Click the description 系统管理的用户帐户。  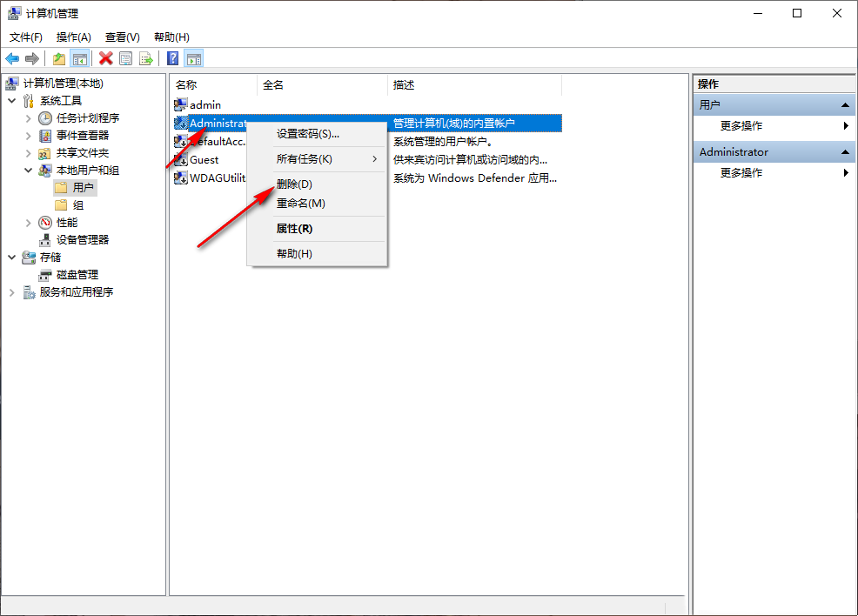tap(443, 142)
